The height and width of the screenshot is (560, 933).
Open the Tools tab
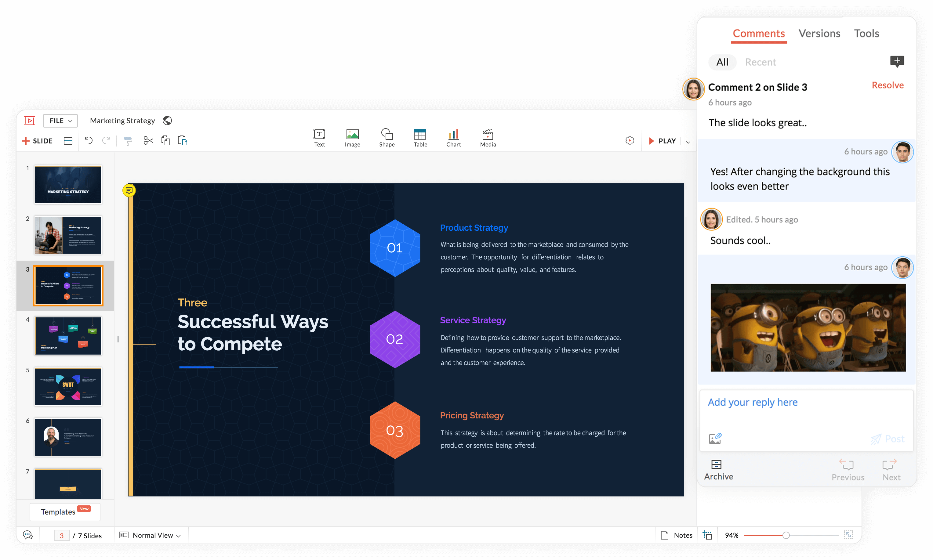coord(866,34)
